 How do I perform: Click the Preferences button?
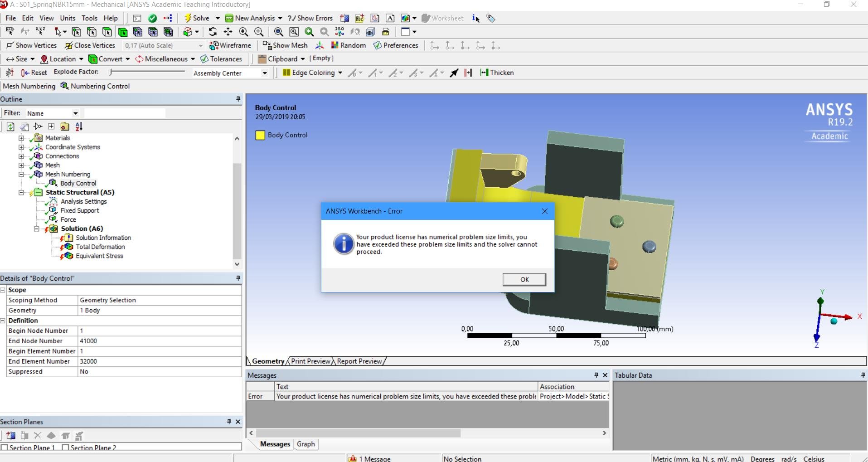[396, 45]
